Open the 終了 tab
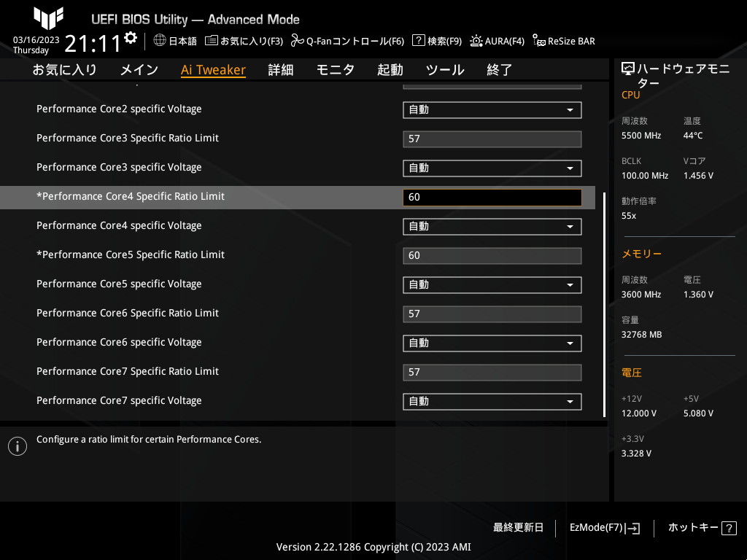The image size is (747, 560). pyautogui.click(x=499, y=70)
